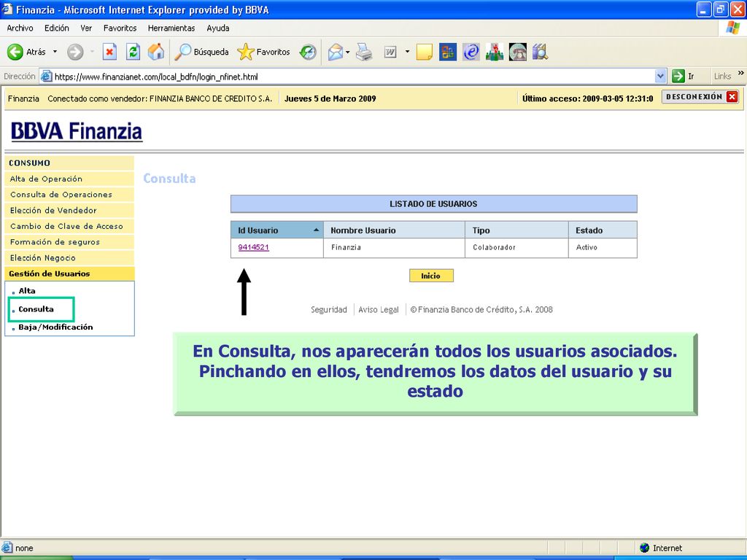Image resolution: width=747 pixels, height=560 pixels.
Task: Expand the Word edit dropdown arrow
Action: point(407,52)
